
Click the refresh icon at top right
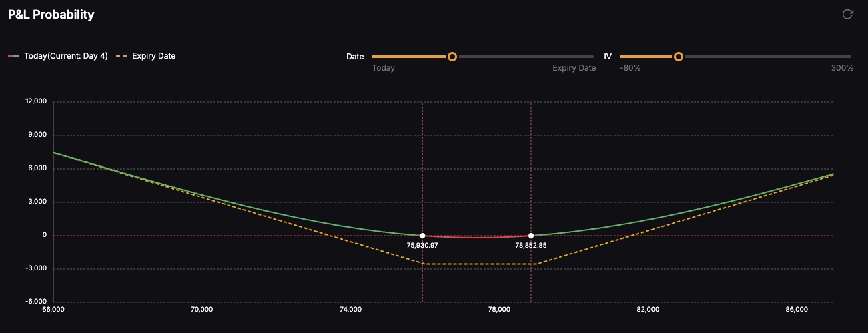(x=848, y=14)
